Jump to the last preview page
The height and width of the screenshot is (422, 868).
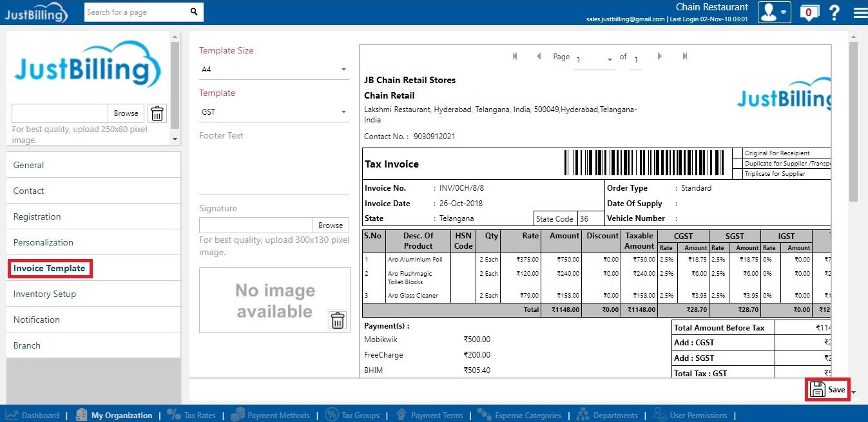684,57
